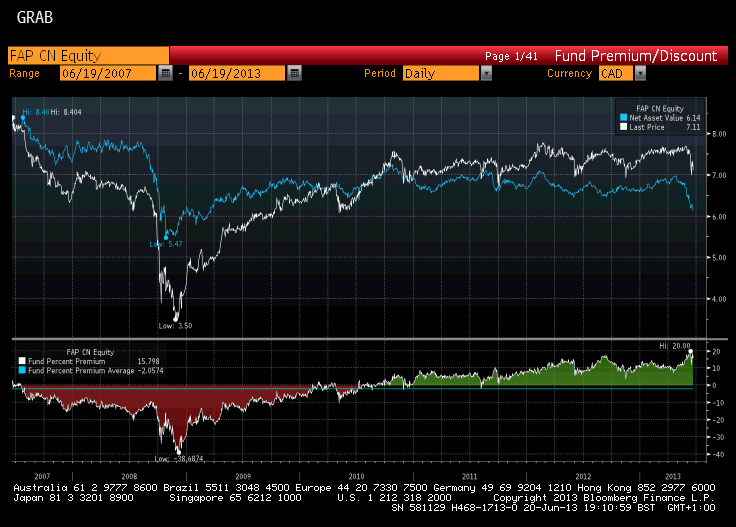Image resolution: width=736 pixels, height=527 pixels.
Task: Click the FAP CN Equity ticker field
Action: (88, 55)
